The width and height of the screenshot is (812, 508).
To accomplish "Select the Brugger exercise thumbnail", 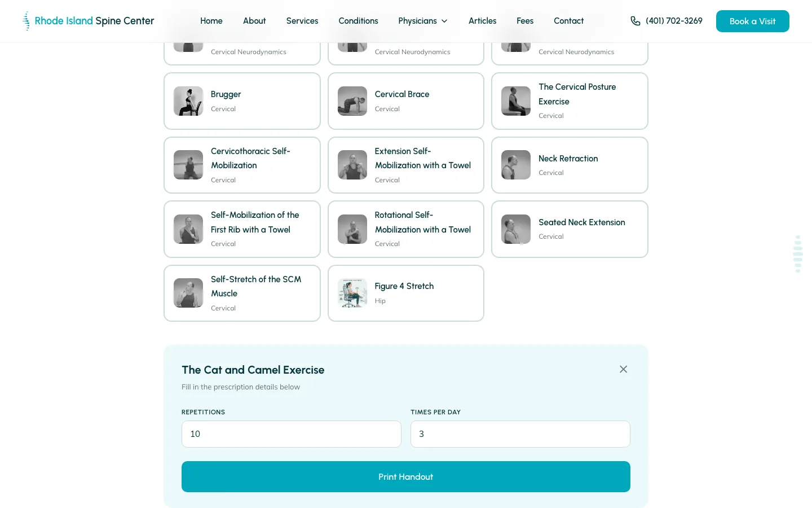I will click(188, 101).
